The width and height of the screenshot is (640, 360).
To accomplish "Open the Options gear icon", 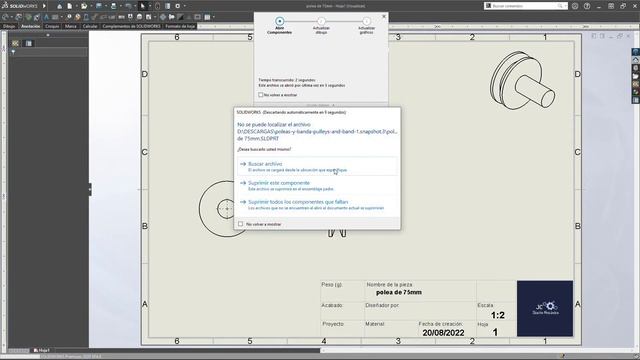I will click(x=178, y=6).
